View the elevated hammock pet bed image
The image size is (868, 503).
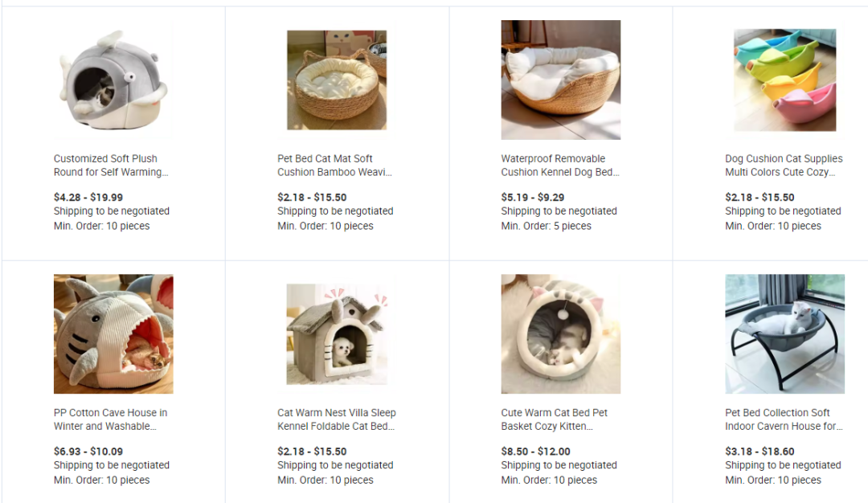[x=785, y=333]
